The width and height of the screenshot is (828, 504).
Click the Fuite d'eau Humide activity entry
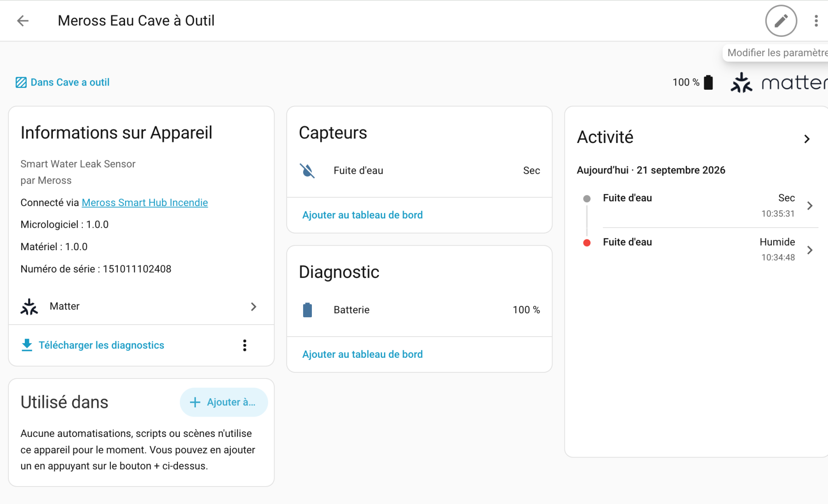[x=699, y=250]
